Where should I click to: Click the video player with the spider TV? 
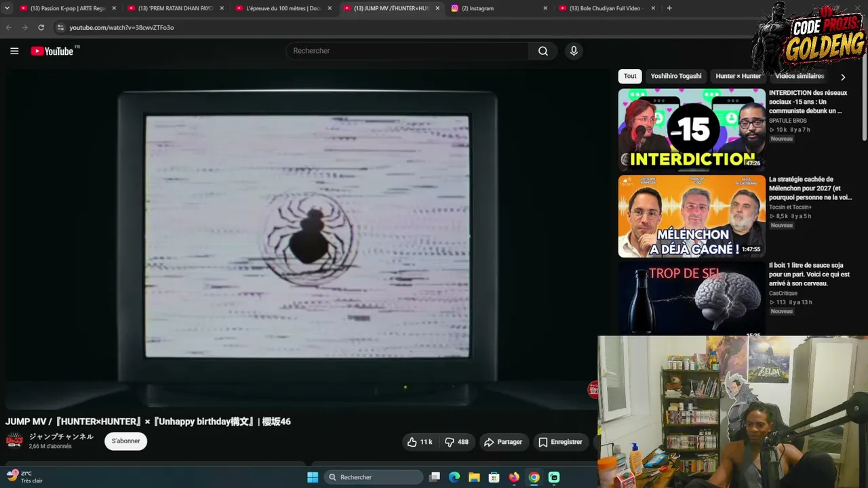click(x=307, y=239)
